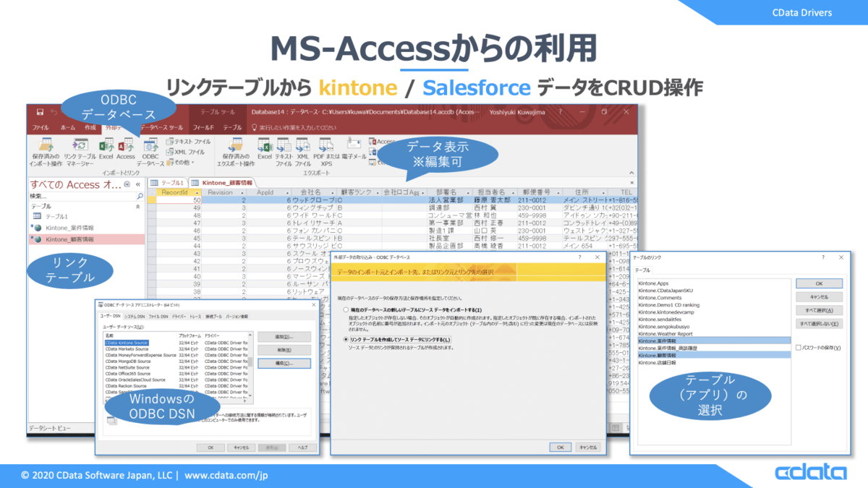Open the フィールド ribbon tab
Viewport: 868px width, 488px height.
point(203,127)
